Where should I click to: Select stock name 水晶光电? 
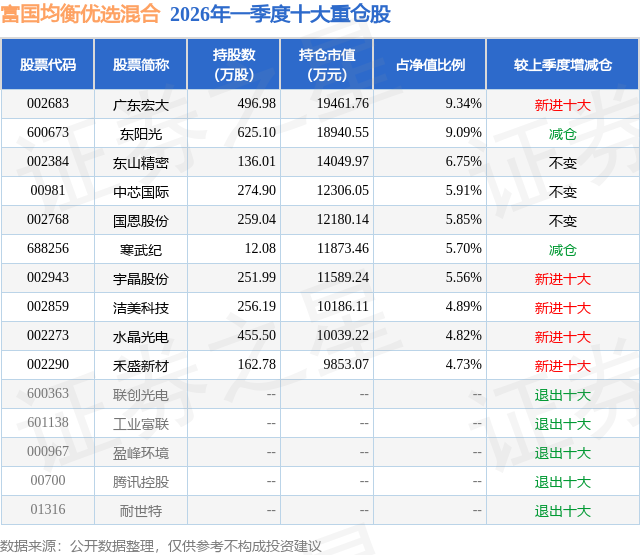141,337
